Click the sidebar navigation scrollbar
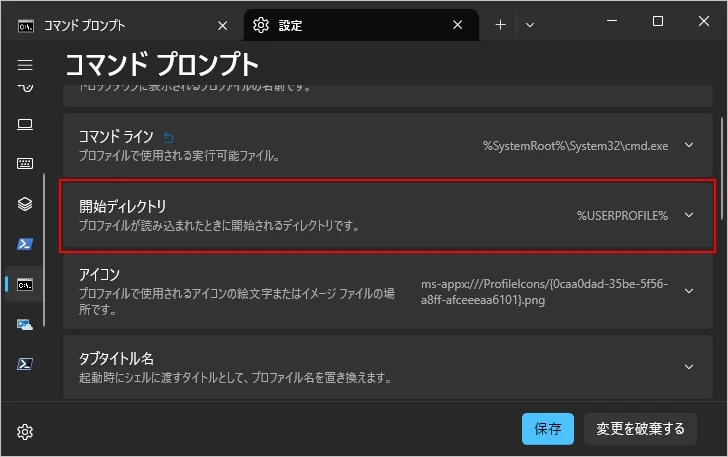 pos(44,250)
